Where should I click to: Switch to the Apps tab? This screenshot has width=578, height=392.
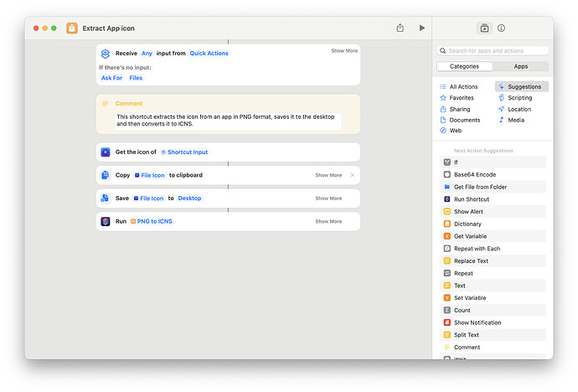click(x=520, y=66)
